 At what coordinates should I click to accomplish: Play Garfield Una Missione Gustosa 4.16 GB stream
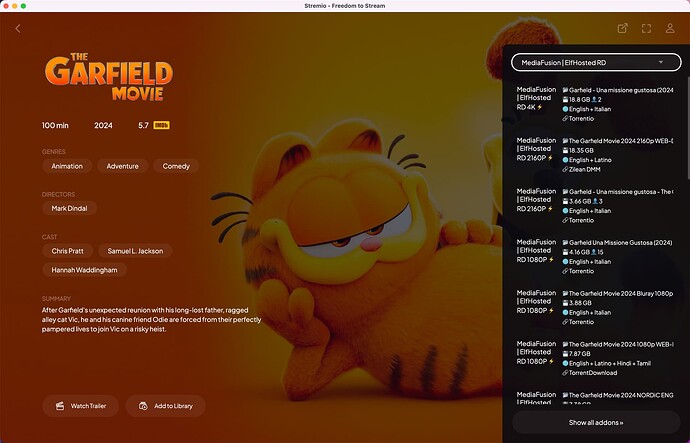pyautogui.click(x=595, y=256)
